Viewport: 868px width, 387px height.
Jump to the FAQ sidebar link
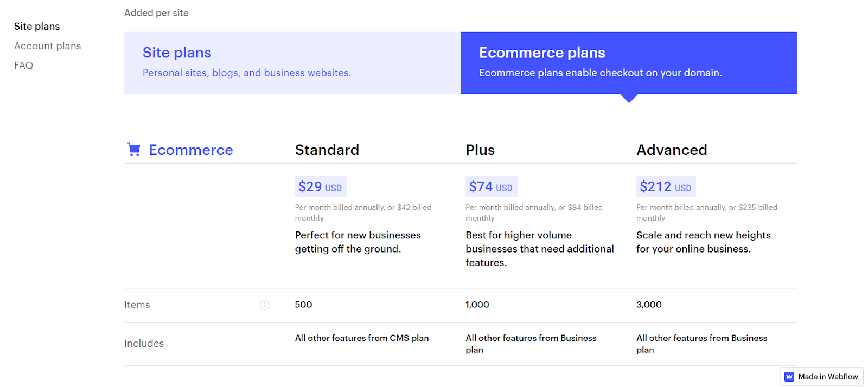tap(23, 66)
